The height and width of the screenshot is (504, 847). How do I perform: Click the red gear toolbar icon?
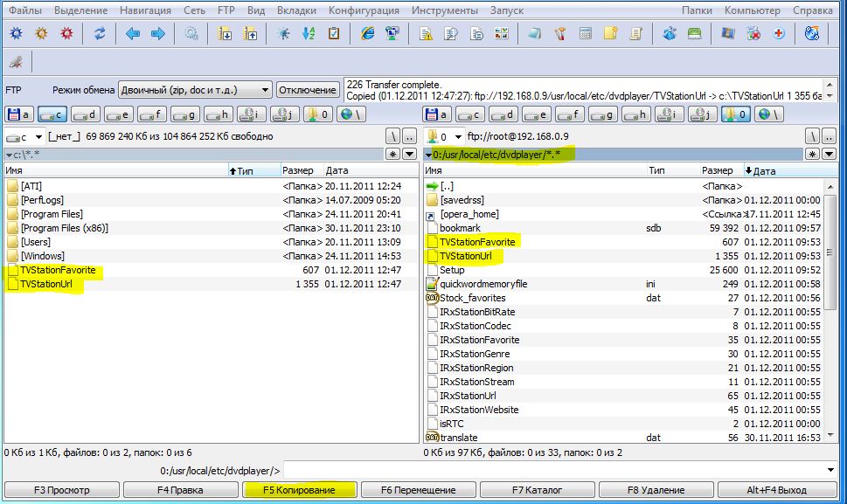[67, 33]
